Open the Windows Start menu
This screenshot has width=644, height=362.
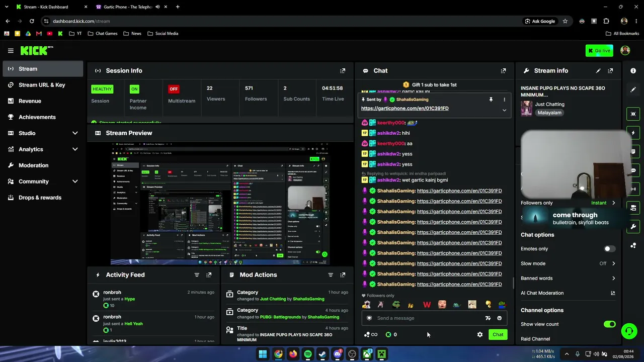coord(263,354)
